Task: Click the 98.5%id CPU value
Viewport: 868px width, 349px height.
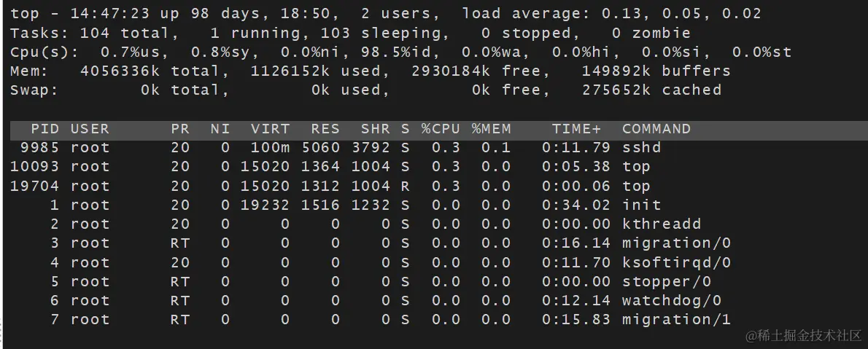Action: click(x=396, y=52)
